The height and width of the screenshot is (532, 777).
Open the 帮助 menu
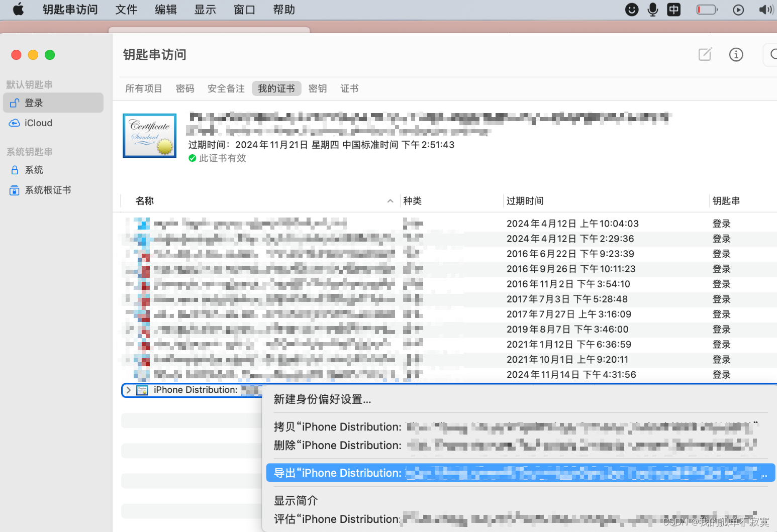tap(284, 10)
